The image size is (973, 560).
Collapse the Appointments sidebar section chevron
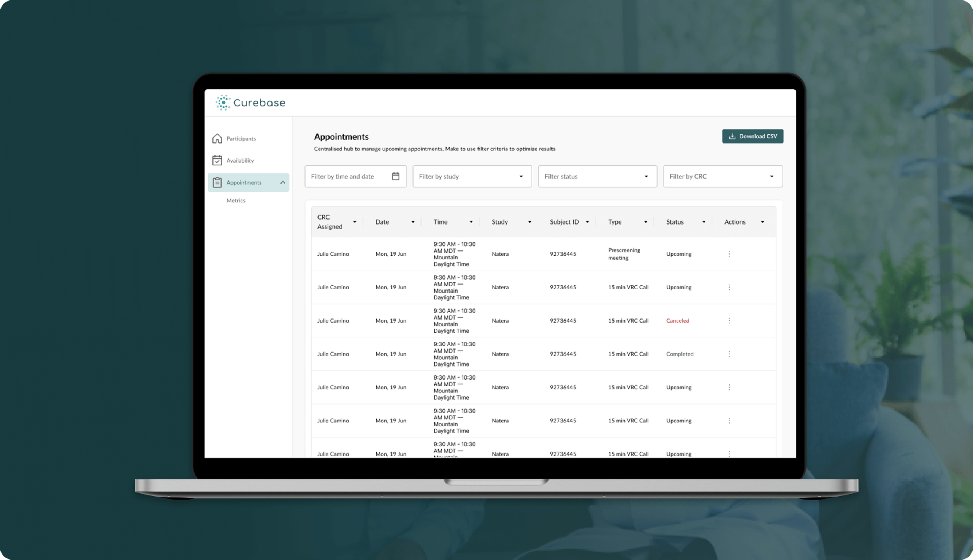283,182
